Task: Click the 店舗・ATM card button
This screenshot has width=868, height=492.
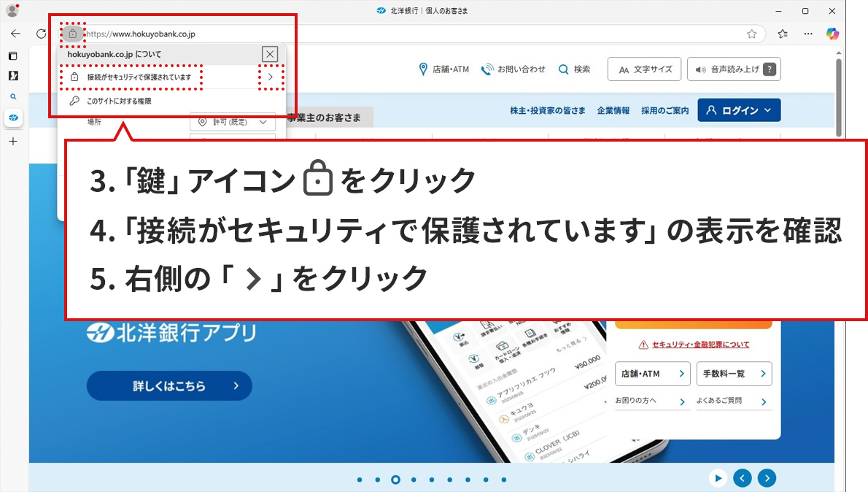Action: tap(653, 374)
